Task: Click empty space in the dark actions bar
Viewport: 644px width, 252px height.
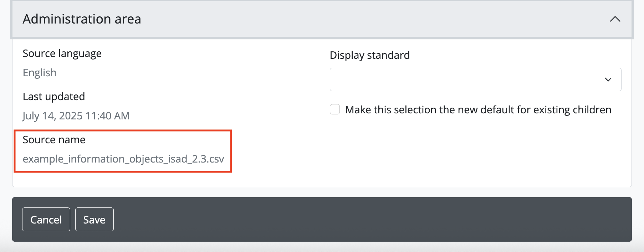Action: (357, 220)
